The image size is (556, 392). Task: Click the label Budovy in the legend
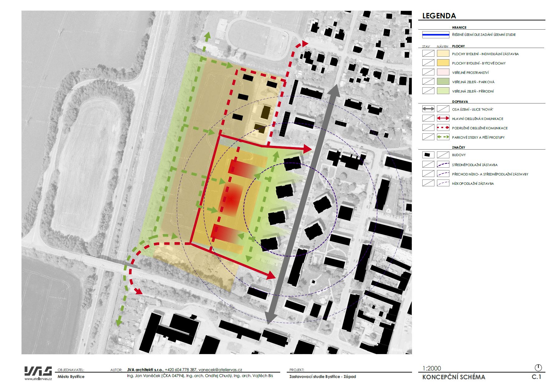tap(459, 155)
